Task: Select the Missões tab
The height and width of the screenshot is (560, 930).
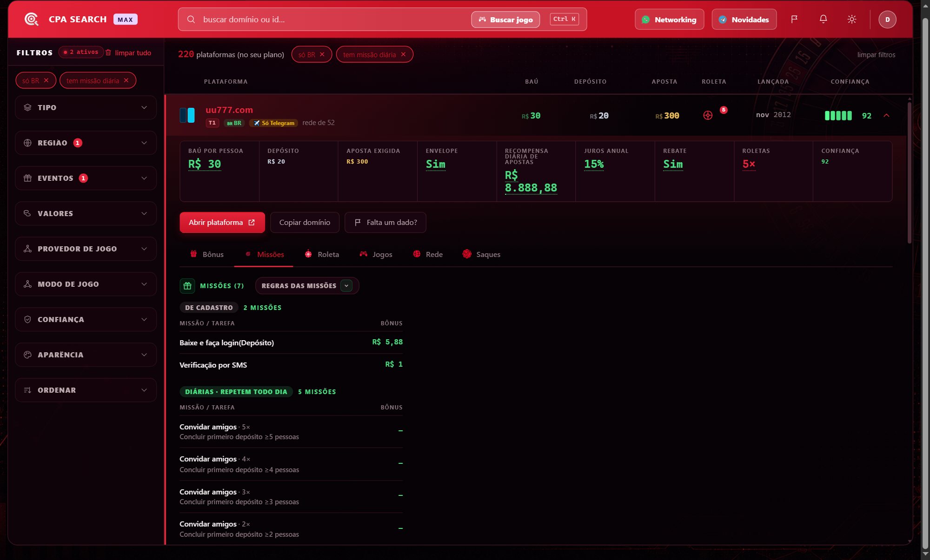Action: click(x=264, y=254)
